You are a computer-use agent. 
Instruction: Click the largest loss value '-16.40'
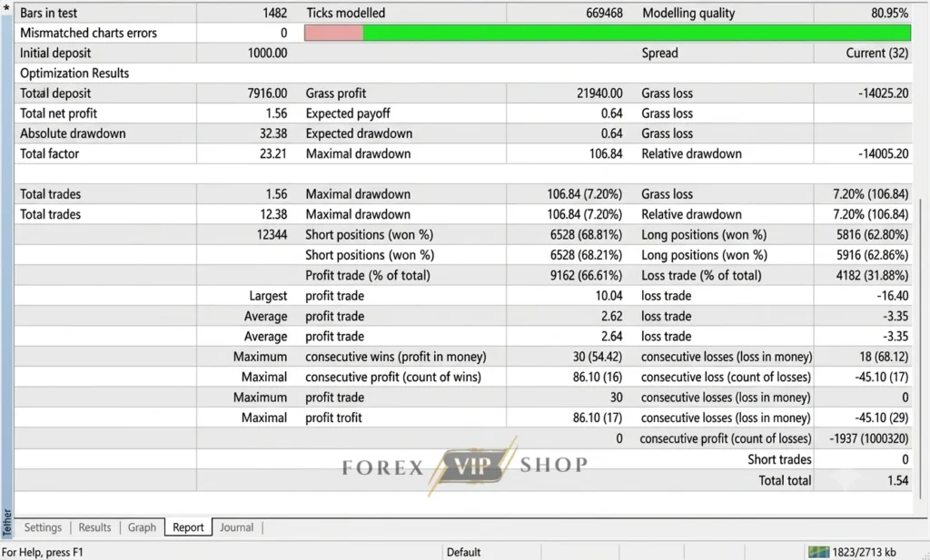click(x=892, y=296)
